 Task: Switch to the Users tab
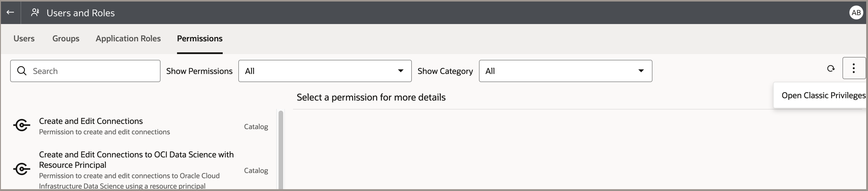(24, 39)
